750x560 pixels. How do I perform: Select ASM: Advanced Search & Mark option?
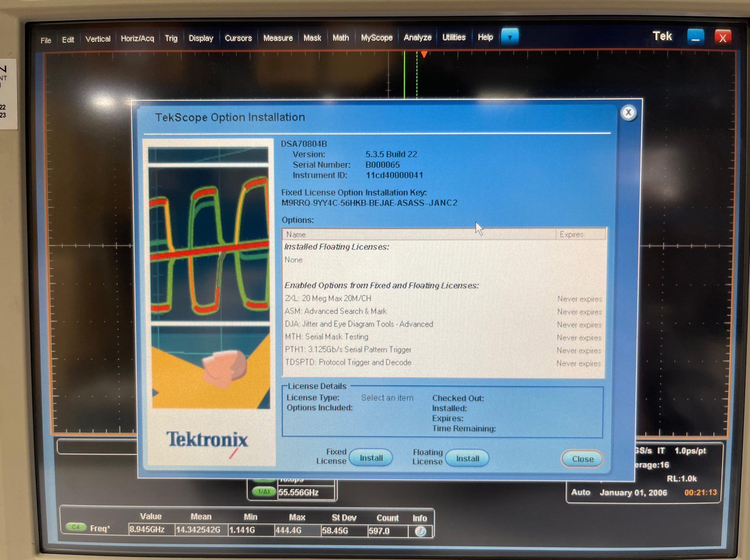[443, 311]
